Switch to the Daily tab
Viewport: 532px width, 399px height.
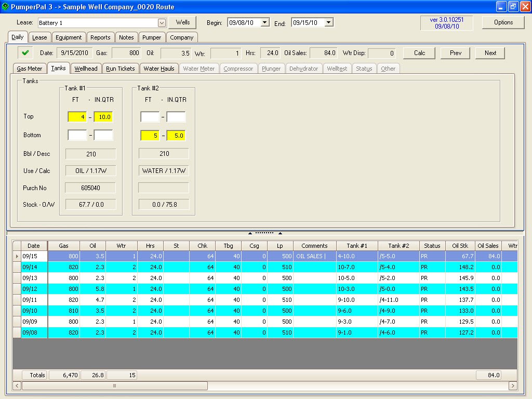[17, 37]
